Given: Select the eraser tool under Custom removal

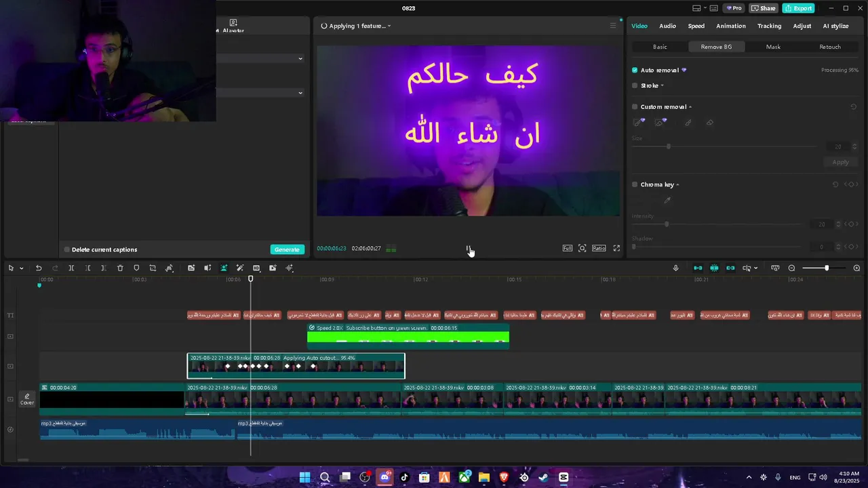Looking at the screenshot, I should (710, 123).
